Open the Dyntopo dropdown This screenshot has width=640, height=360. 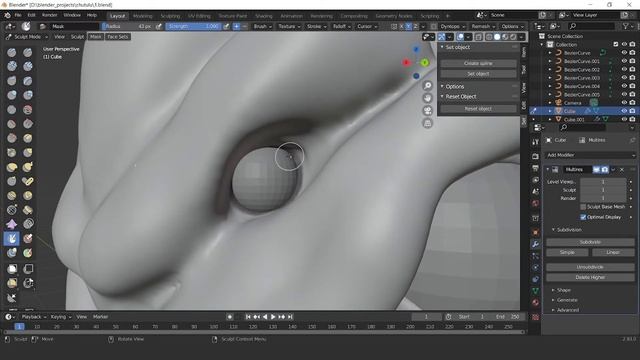(452, 26)
